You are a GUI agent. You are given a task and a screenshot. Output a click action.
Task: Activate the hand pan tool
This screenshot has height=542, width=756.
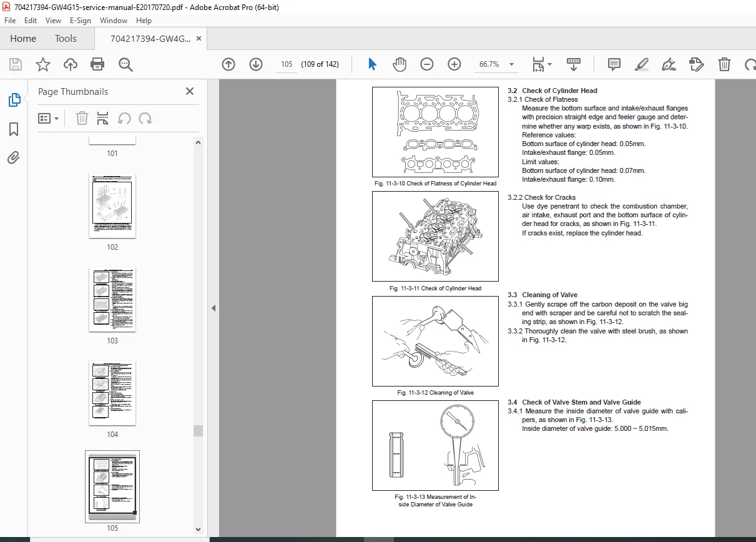400,64
